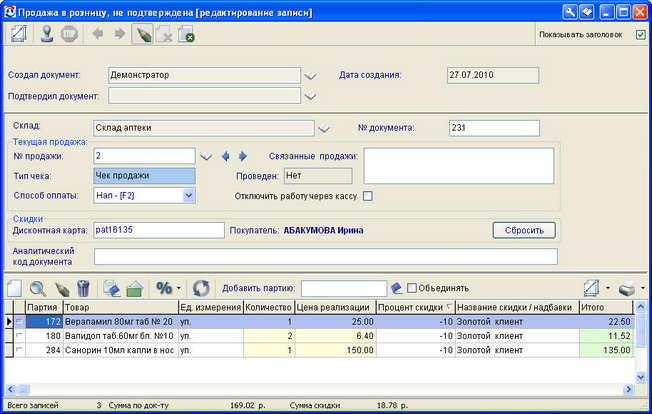652x414 pixels.
Task: Click report icon right of table toolbar
Action: 591,288
